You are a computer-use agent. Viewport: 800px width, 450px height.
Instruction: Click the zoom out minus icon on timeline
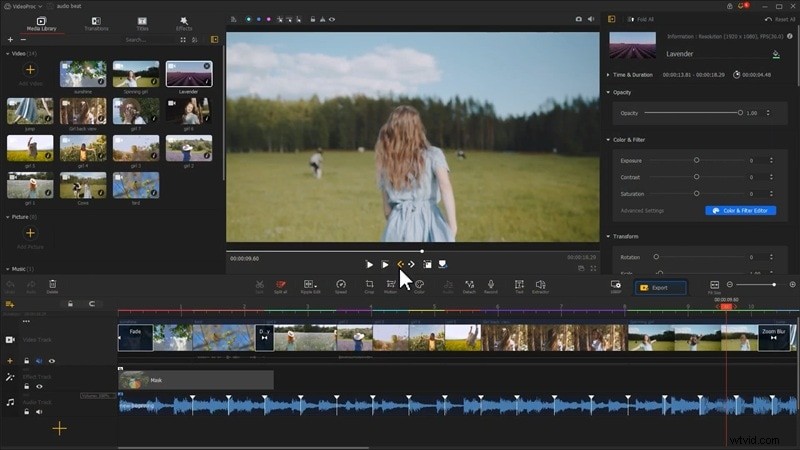point(730,284)
